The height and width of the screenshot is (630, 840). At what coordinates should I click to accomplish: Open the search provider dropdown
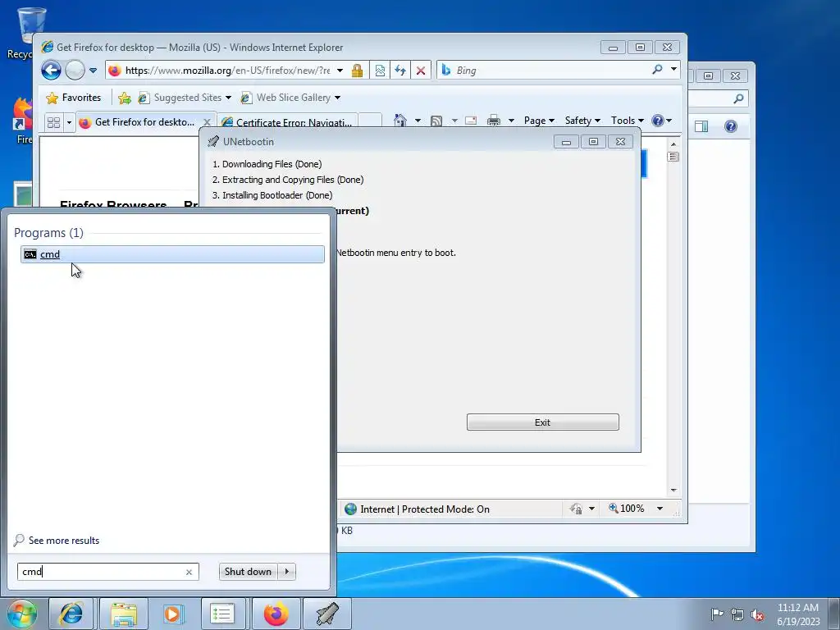pos(673,69)
